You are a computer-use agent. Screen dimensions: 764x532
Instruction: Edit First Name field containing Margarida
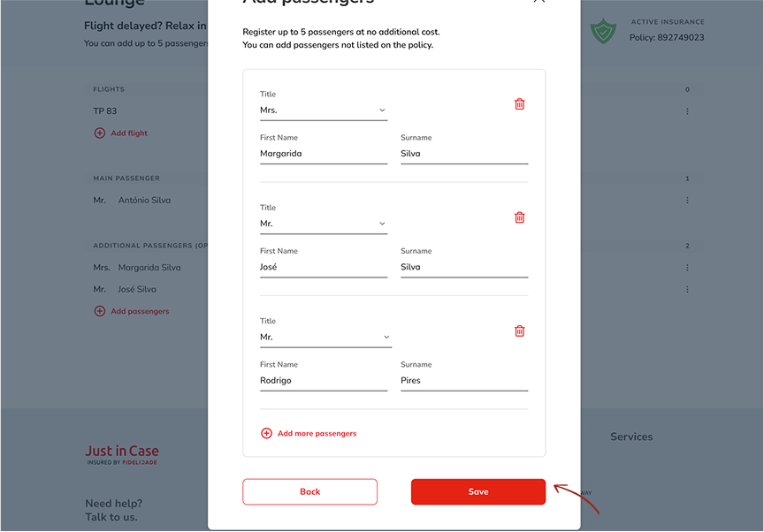pos(324,154)
